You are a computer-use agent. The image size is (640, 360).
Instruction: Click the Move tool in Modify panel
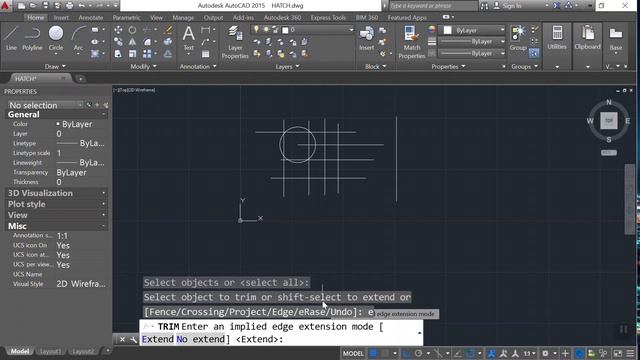point(118,30)
